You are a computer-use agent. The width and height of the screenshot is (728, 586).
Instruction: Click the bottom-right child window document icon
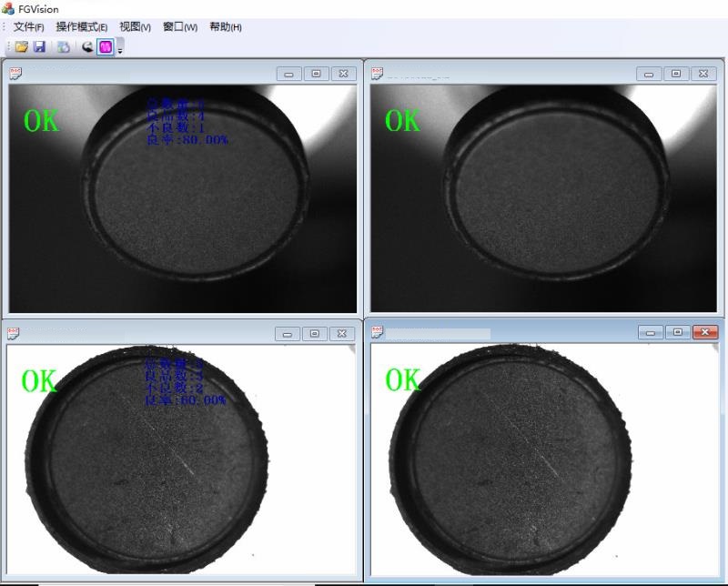tap(378, 332)
